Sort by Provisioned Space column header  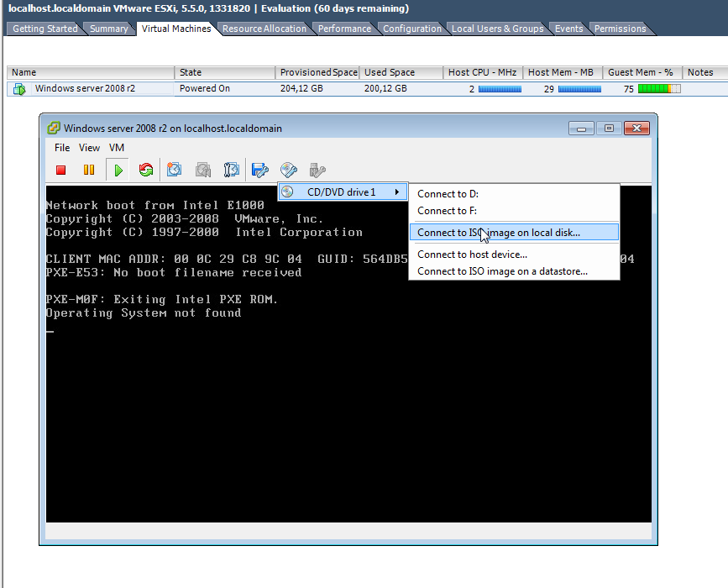click(x=317, y=72)
